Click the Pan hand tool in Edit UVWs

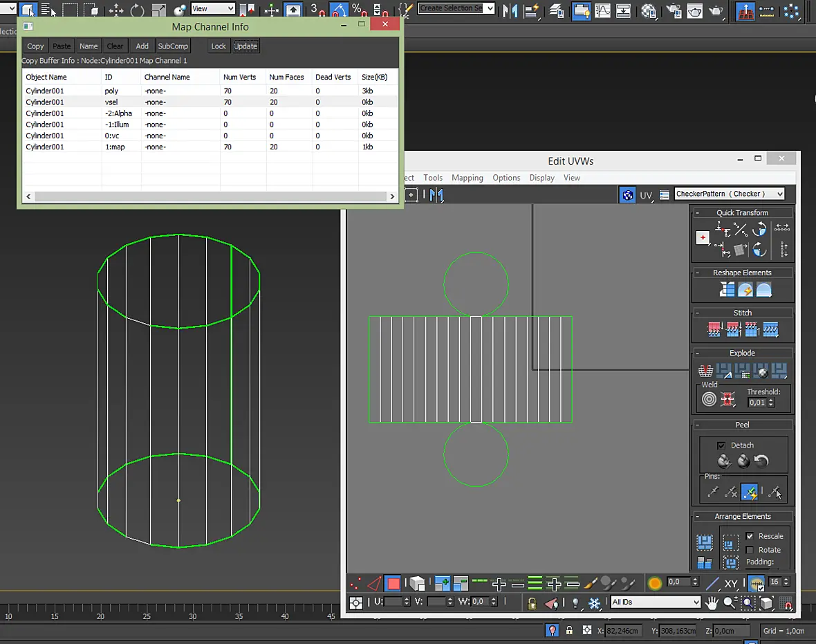(712, 603)
